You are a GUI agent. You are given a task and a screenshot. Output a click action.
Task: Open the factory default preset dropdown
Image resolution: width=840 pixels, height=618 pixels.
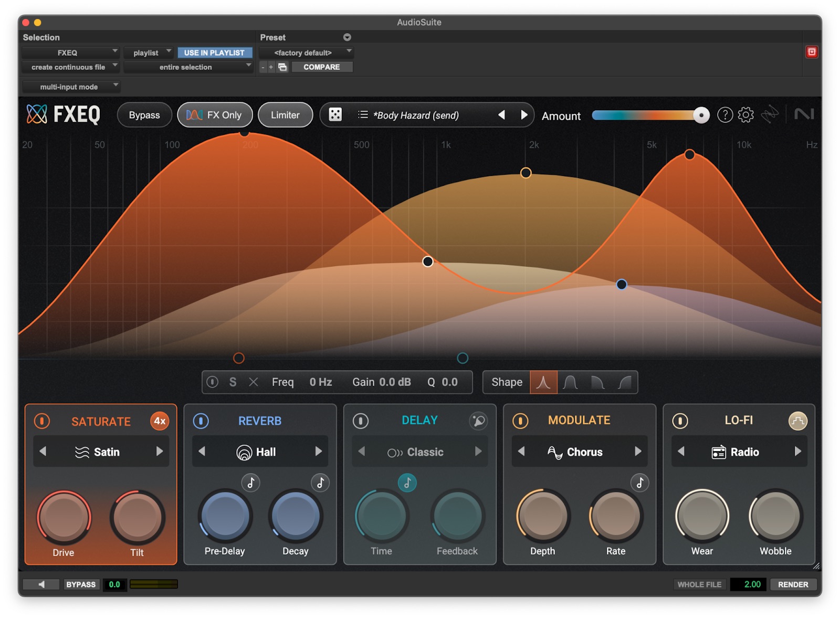306,53
